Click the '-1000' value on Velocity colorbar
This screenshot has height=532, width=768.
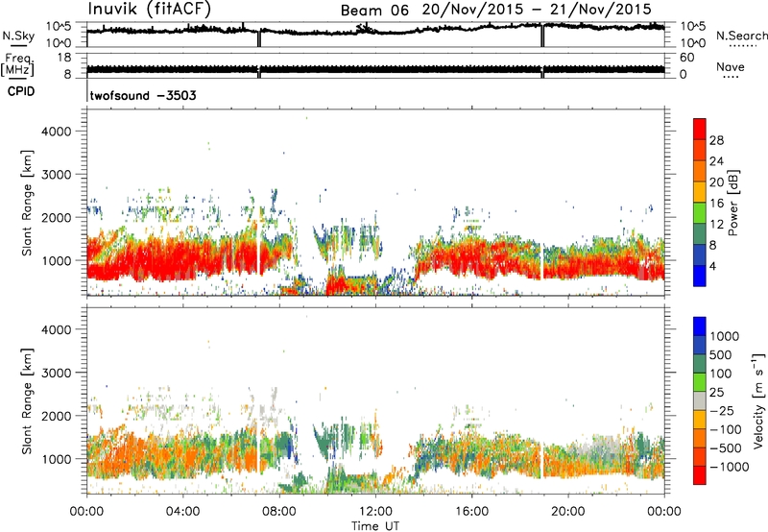[x=729, y=467]
